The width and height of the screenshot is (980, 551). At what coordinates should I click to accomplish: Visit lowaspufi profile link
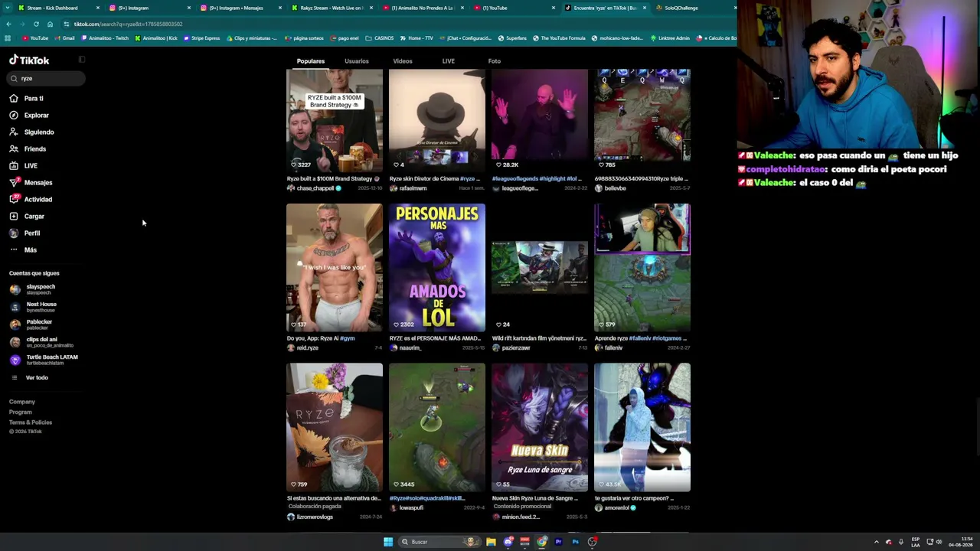[x=411, y=507]
